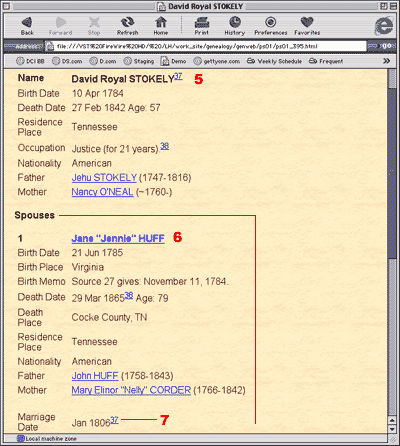Screen dimensions: 400x446
Task: Go to the Home page
Action: coord(161,26)
